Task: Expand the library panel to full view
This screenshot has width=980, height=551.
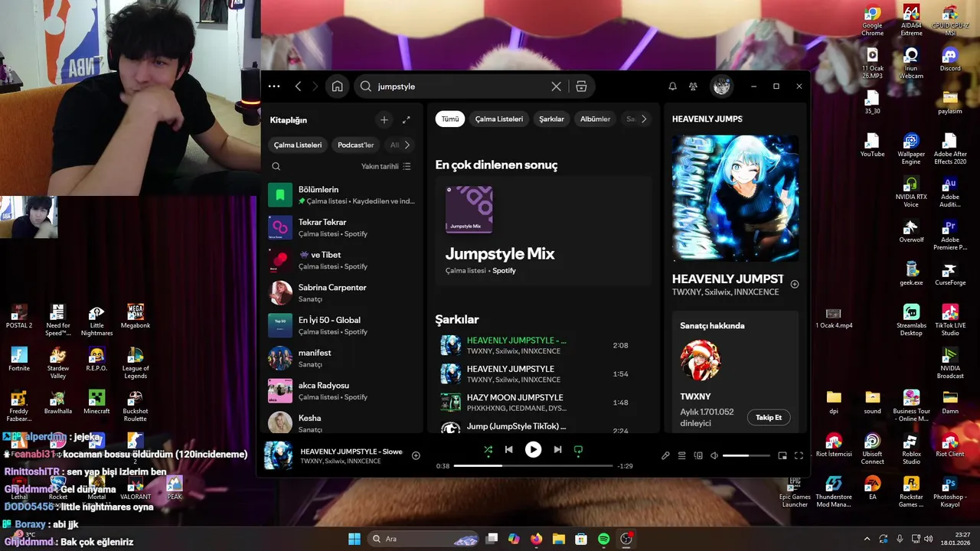Action: coord(406,119)
